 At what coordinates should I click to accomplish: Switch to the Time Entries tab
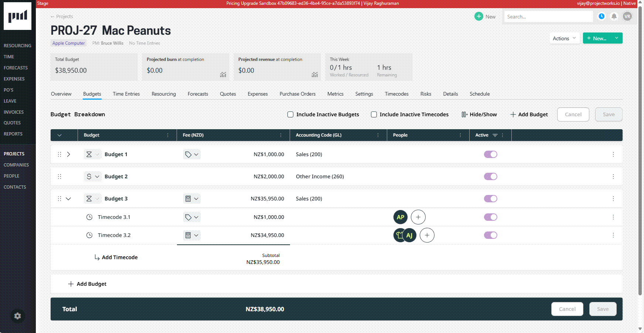click(126, 94)
